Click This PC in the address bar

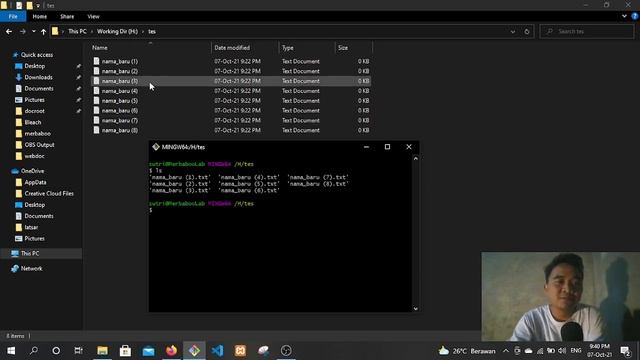(x=77, y=31)
